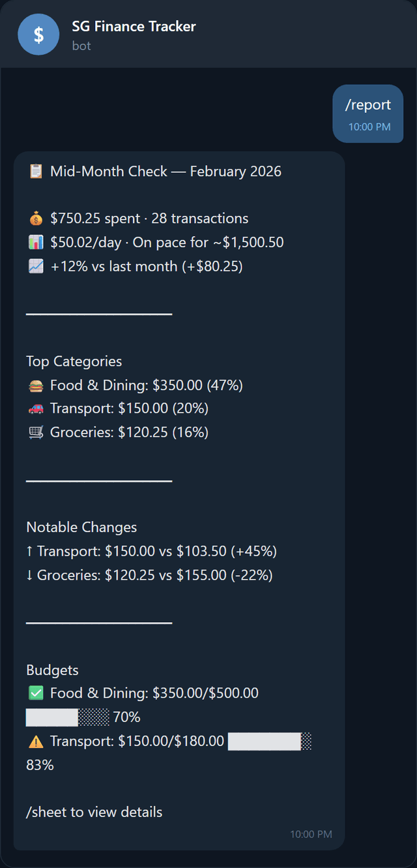Image resolution: width=417 pixels, height=868 pixels.
Task: Click the down arrow before Groceries notable change
Action: tap(30, 575)
